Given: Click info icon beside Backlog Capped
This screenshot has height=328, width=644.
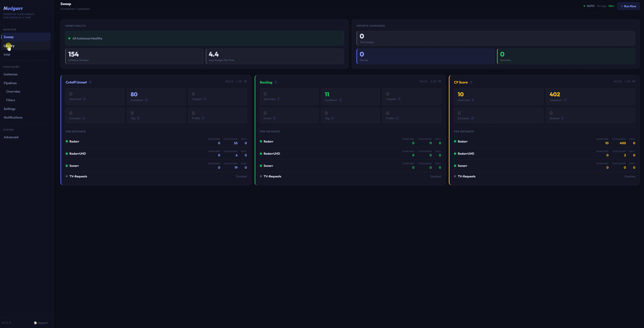Looking at the screenshot, I should 399,99.
